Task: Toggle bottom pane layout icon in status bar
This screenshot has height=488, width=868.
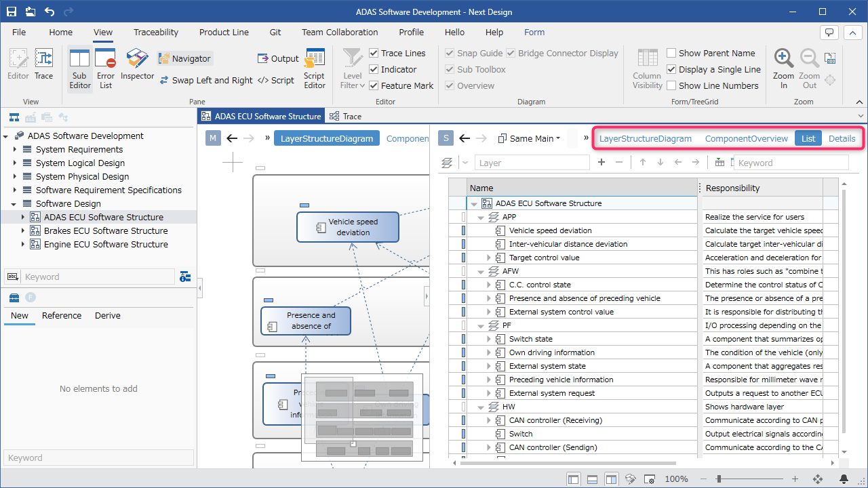Action: 592,479
